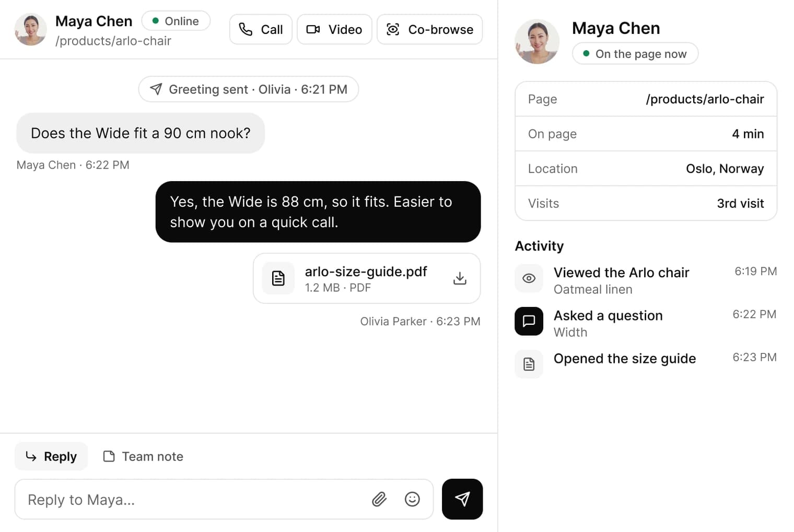Click Maya Chen's avatar in details panel

tap(537, 42)
